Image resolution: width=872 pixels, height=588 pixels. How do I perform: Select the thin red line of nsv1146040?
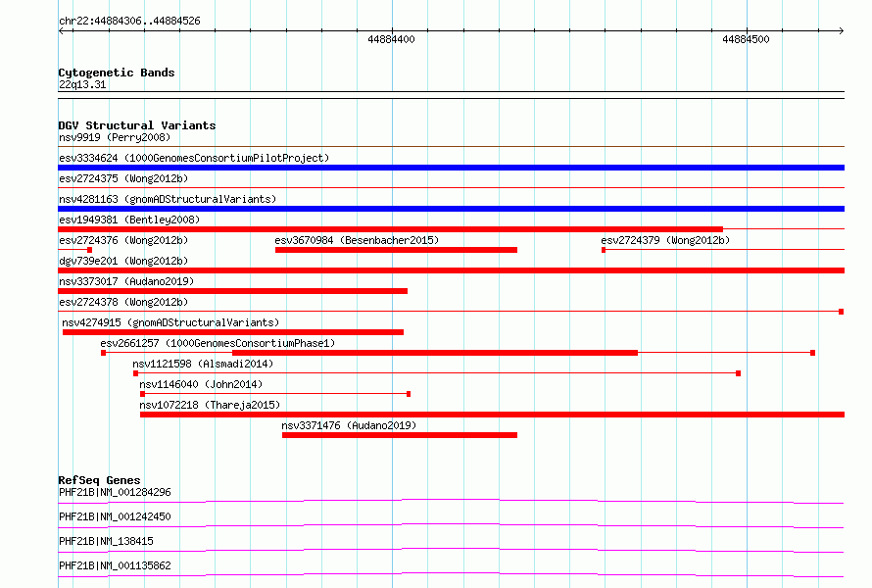pos(275,394)
